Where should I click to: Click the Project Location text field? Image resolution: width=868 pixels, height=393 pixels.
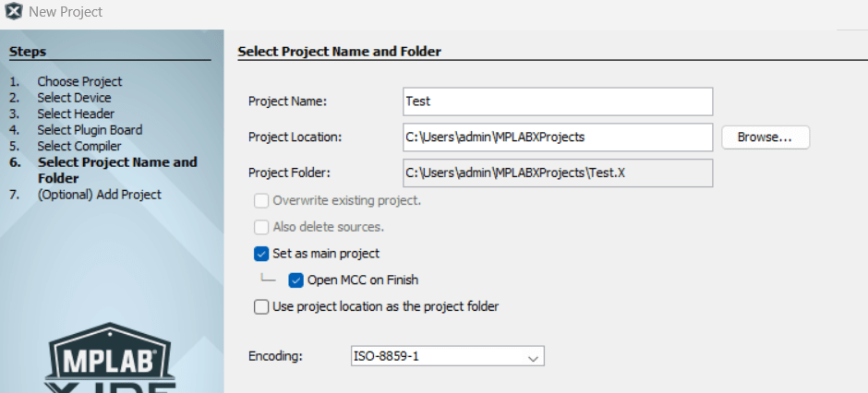[x=558, y=137]
